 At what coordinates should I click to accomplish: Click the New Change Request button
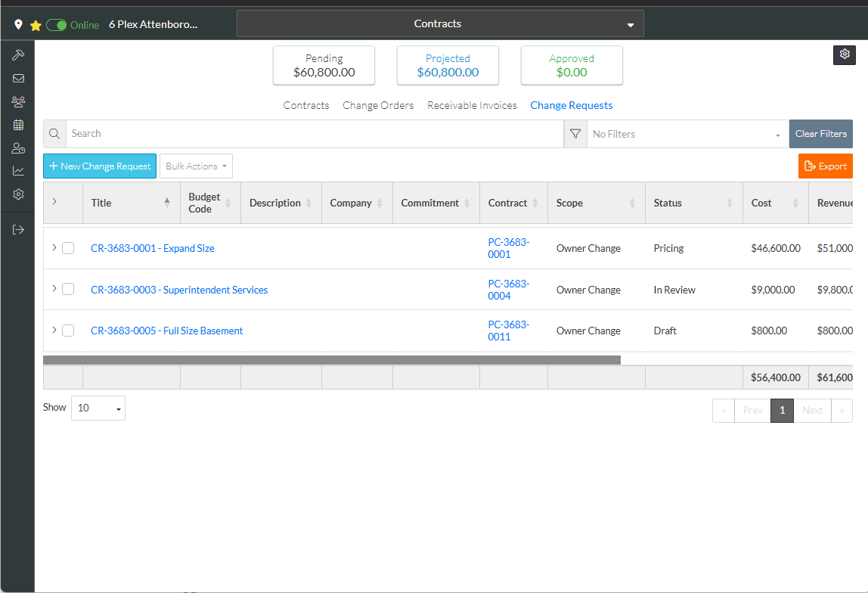[x=100, y=166]
